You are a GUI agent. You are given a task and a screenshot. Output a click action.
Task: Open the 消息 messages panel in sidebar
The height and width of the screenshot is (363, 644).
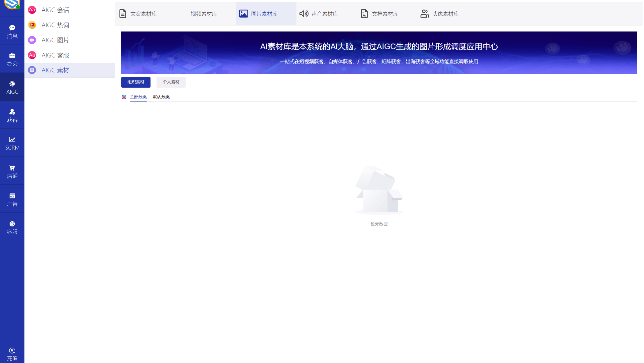point(12,31)
